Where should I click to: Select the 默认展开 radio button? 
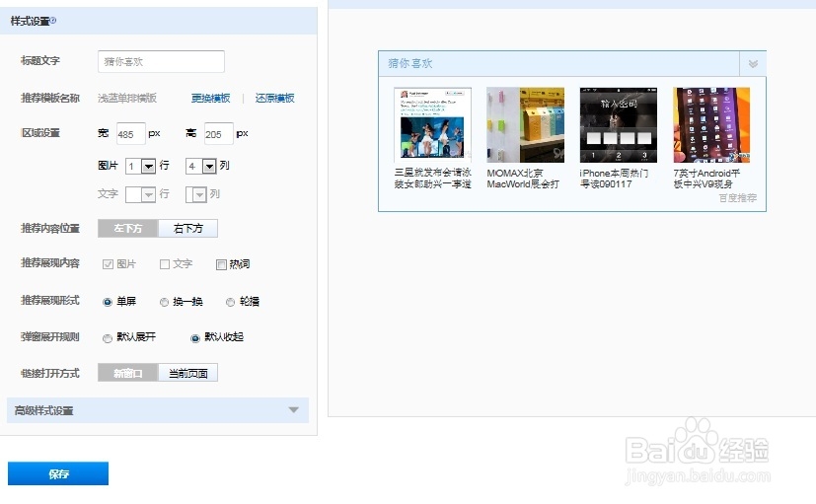[108, 338]
